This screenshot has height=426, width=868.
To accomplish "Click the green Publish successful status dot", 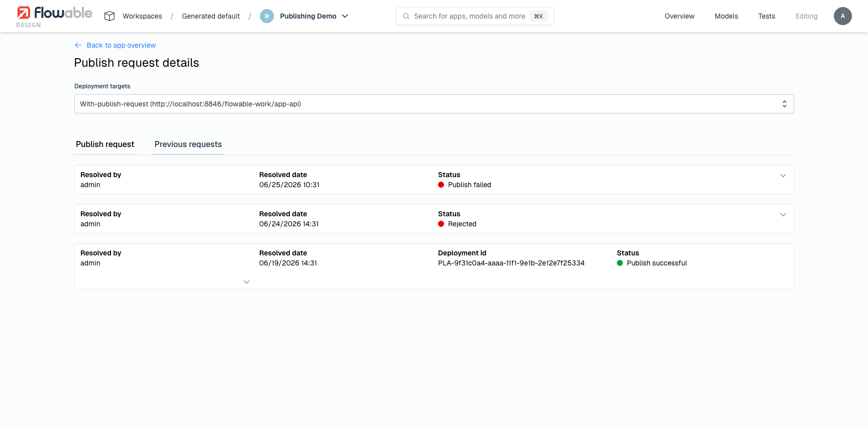I will tap(620, 263).
